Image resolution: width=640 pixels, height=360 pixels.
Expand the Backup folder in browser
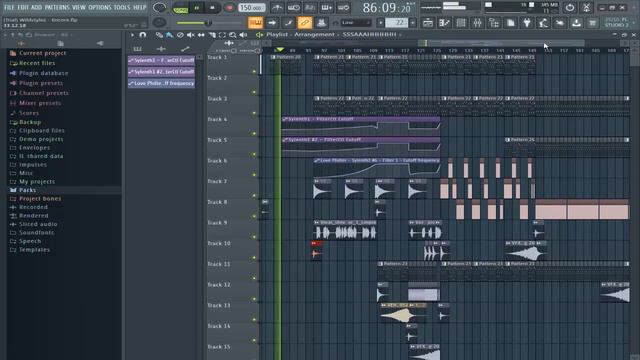(x=30, y=122)
